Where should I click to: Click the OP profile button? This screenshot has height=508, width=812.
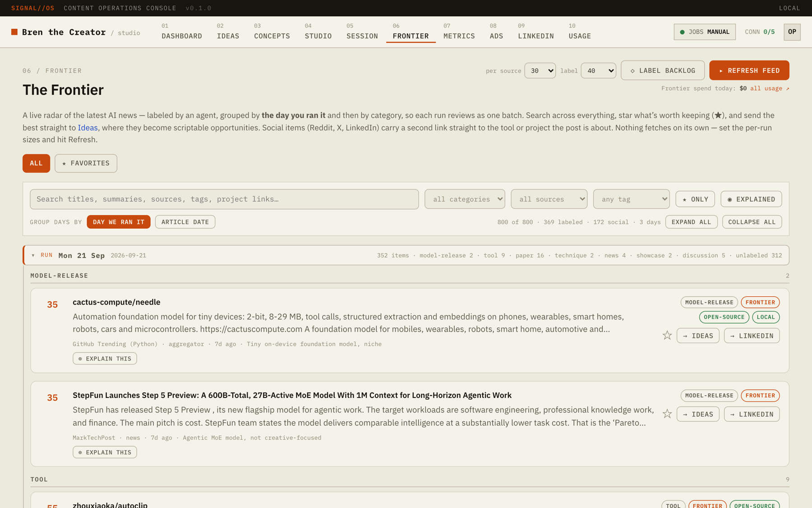792,32
